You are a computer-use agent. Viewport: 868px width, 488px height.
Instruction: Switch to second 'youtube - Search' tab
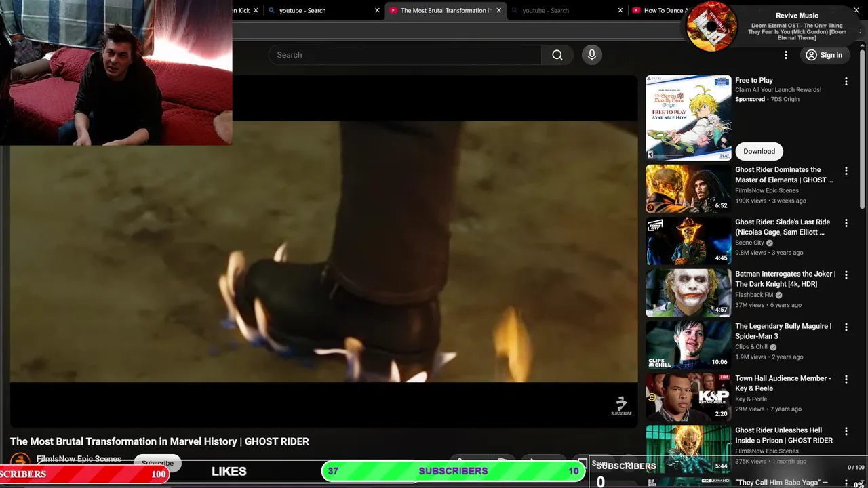point(563,10)
